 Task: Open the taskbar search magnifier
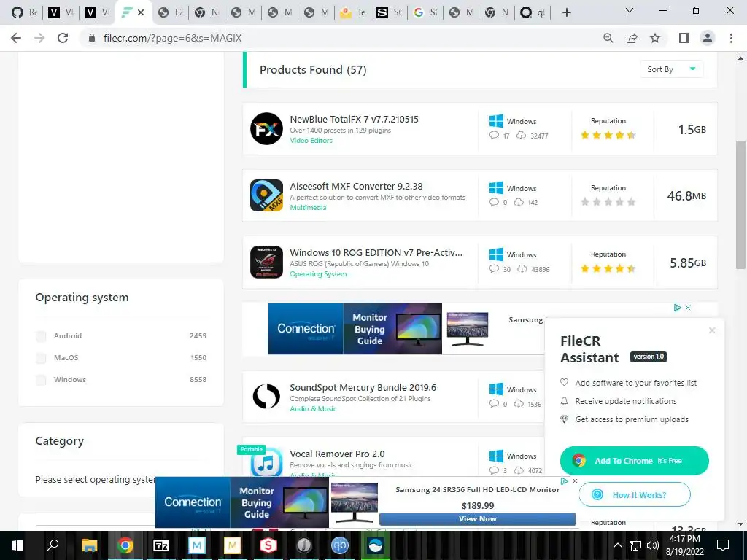[x=53, y=545]
